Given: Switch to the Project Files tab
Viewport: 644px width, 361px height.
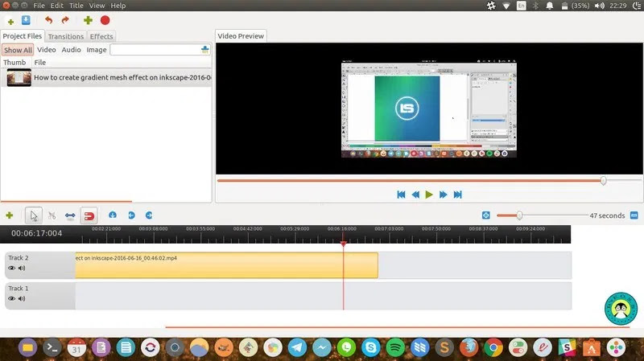Looking at the screenshot, I should tap(23, 36).
